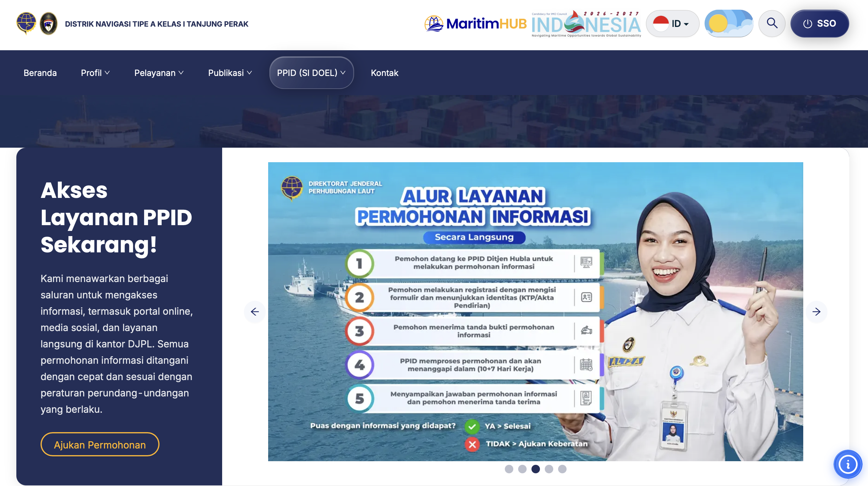868x486 pixels.
Task: Advance carousel with right arrow
Action: click(x=816, y=312)
